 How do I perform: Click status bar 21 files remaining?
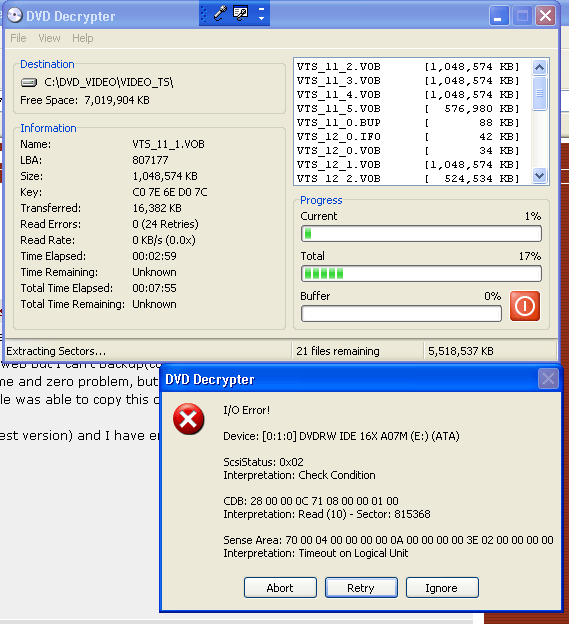pyautogui.click(x=338, y=351)
